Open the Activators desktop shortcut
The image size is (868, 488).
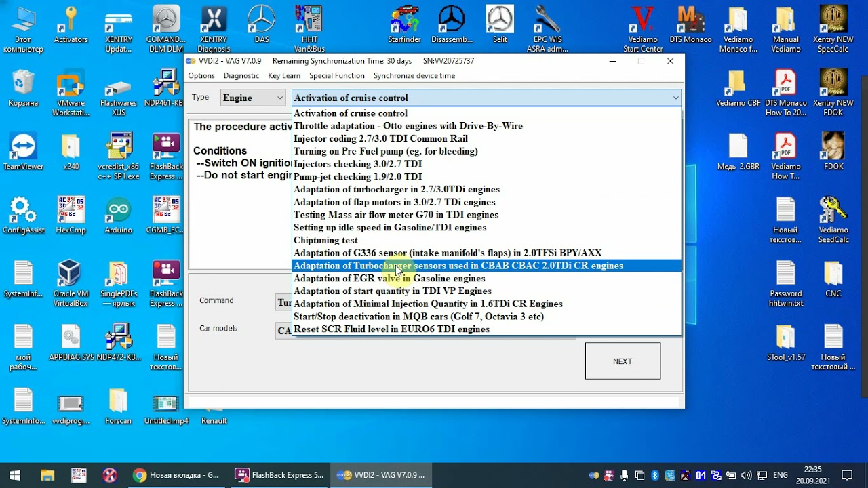71,24
